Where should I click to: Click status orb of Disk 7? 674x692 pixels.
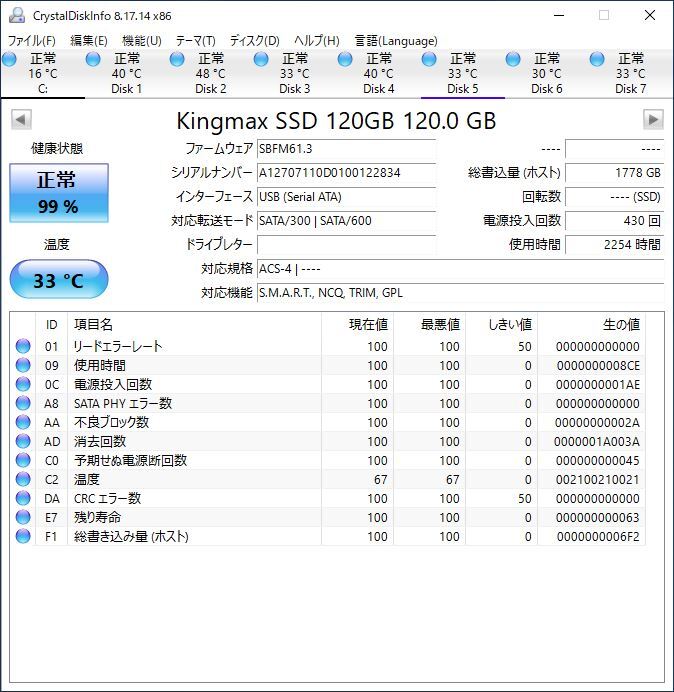(x=597, y=59)
